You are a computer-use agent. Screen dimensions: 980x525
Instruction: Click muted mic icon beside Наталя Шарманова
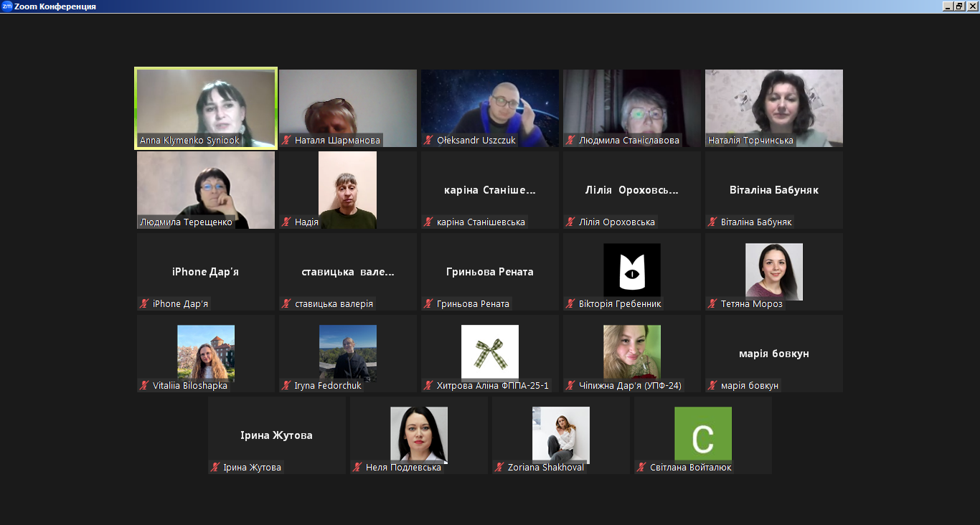(x=286, y=141)
